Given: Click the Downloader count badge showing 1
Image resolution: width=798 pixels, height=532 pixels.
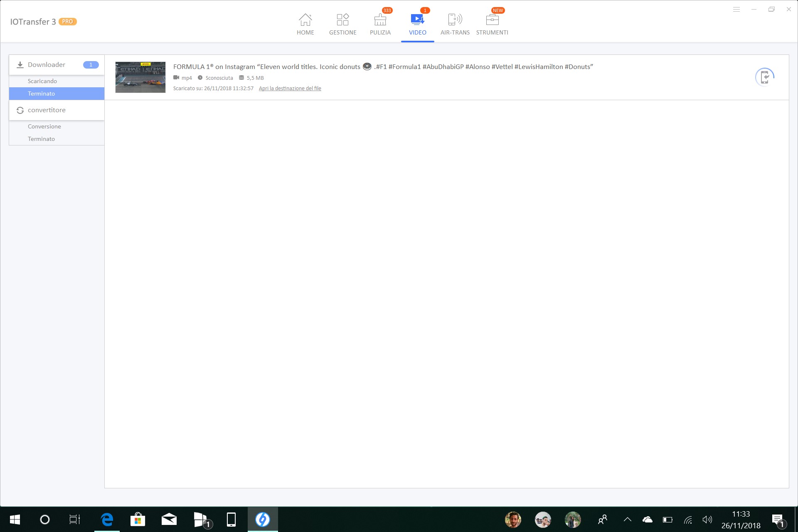Looking at the screenshot, I should tap(91, 65).
